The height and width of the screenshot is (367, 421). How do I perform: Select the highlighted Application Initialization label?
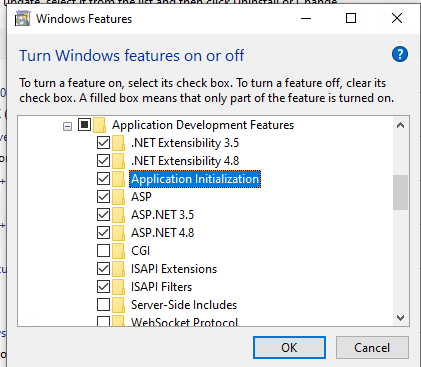click(x=195, y=179)
